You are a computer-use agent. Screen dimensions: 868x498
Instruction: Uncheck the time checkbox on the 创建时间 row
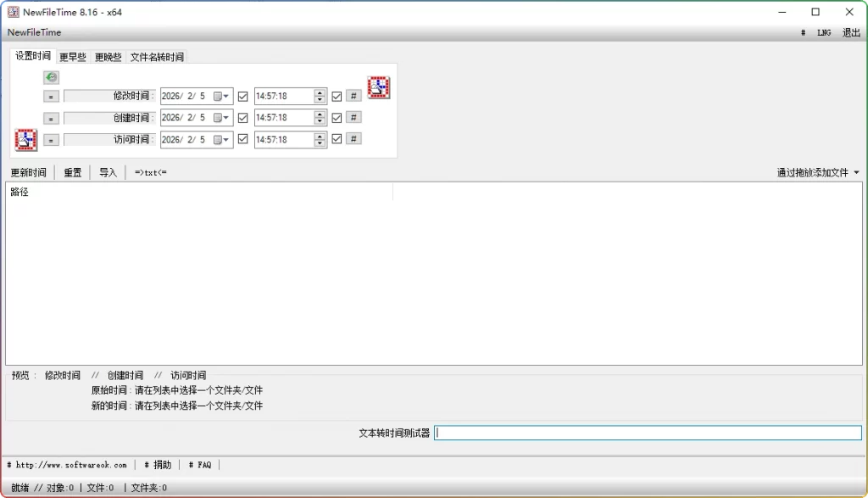tap(336, 117)
